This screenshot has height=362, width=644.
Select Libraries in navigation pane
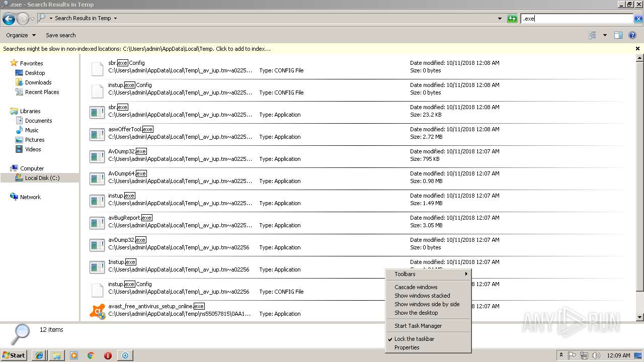pos(30,111)
